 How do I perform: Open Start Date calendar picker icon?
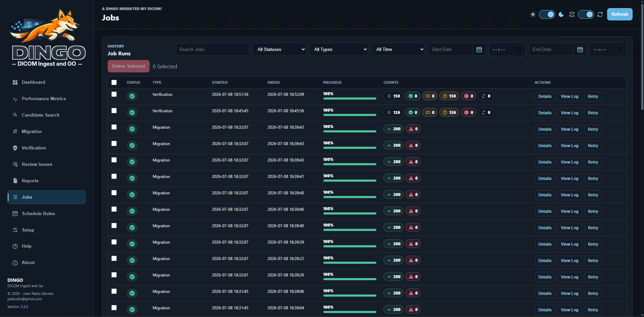coord(479,50)
